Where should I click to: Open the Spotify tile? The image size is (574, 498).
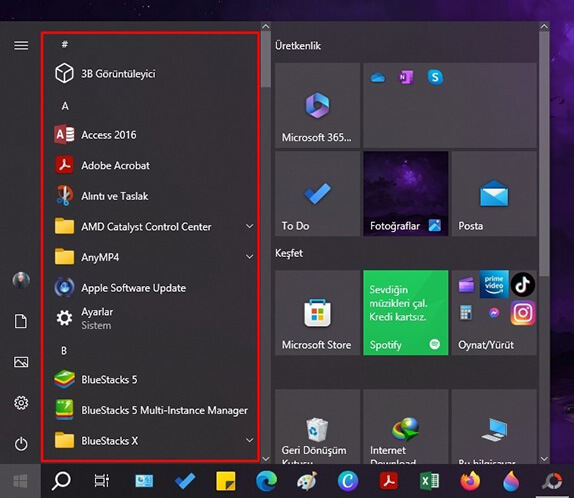point(406,313)
